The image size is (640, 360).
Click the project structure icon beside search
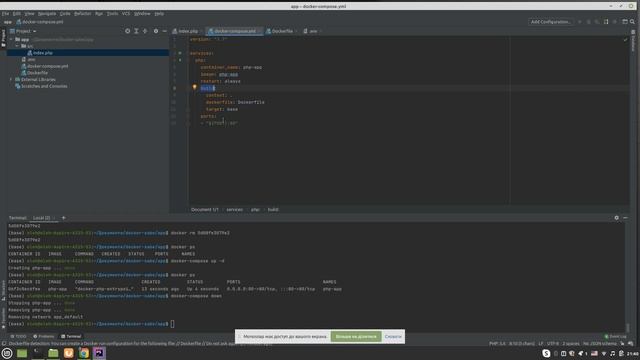(x=624, y=22)
